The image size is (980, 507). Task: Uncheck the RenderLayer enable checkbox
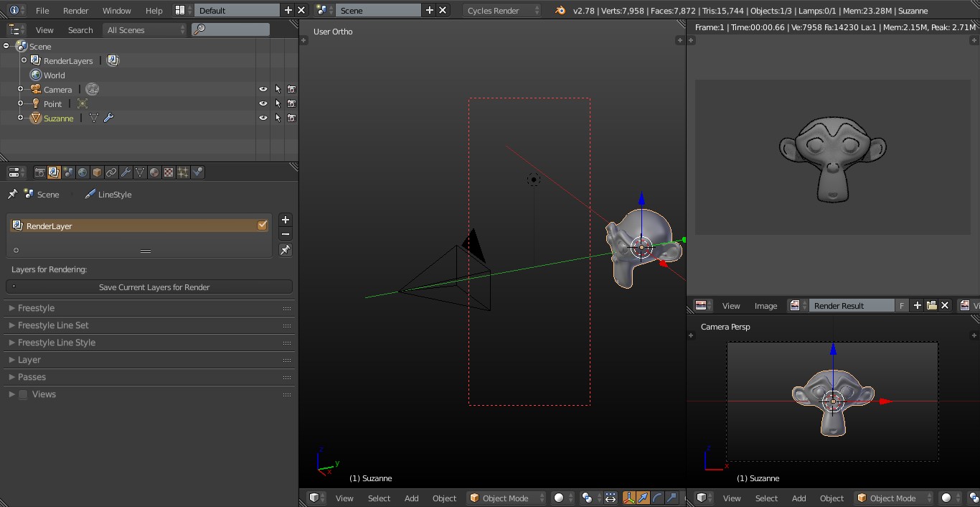(x=262, y=225)
